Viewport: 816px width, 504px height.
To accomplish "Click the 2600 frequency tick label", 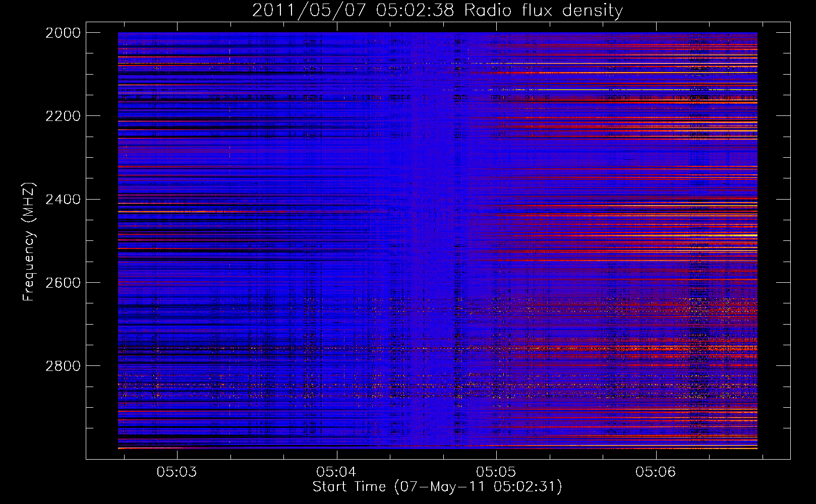I will (x=63, y=283).
